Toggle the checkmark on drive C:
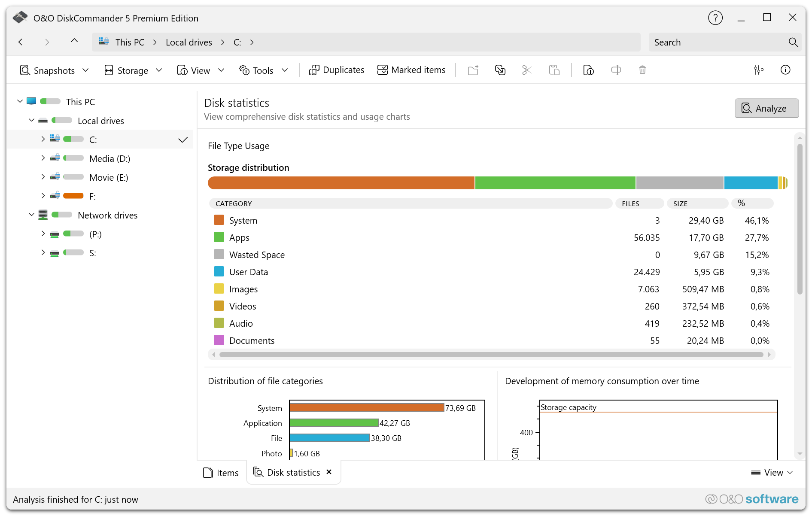812x516 pixels. pyautogui.click(x=183, y=140)
